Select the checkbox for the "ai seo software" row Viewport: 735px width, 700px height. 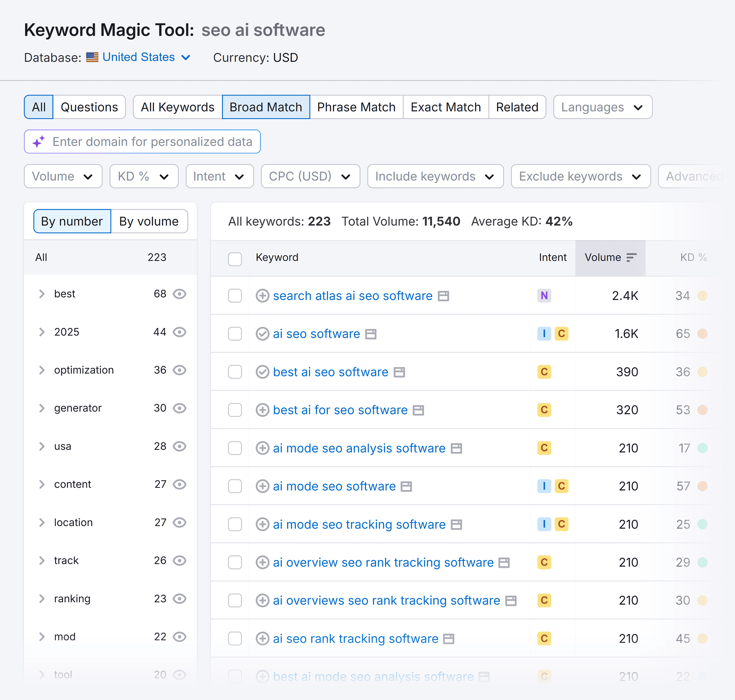[x=235, y=334]
